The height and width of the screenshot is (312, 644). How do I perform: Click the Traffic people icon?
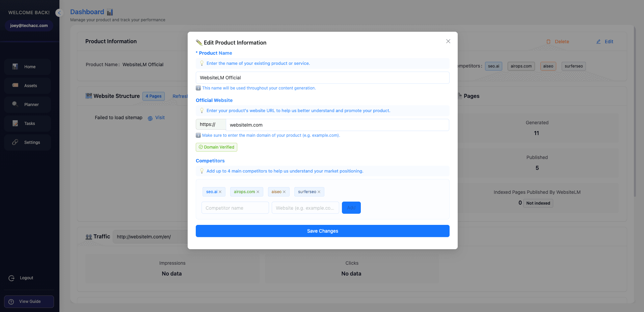89,237
